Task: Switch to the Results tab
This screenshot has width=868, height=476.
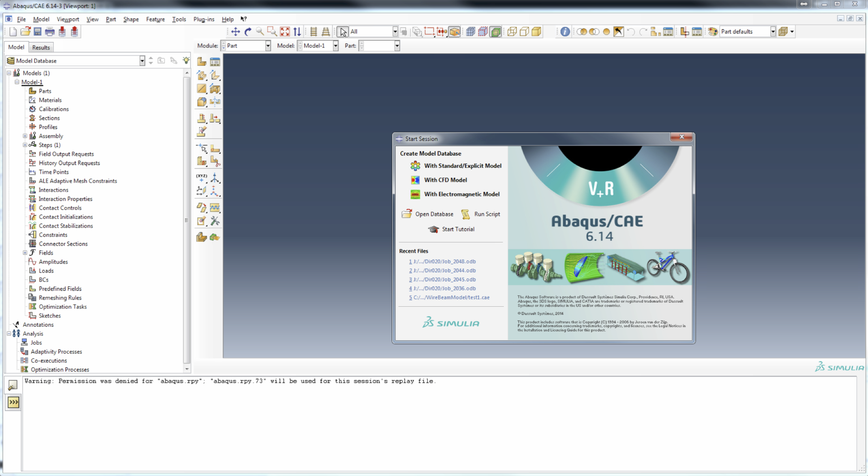Action: point(41,48)
